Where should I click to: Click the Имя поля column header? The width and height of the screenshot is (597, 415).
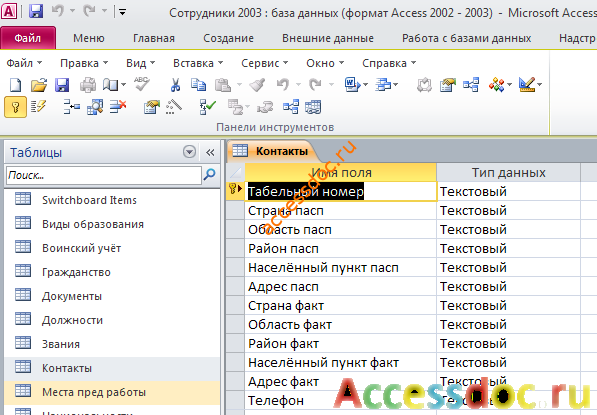341,172
